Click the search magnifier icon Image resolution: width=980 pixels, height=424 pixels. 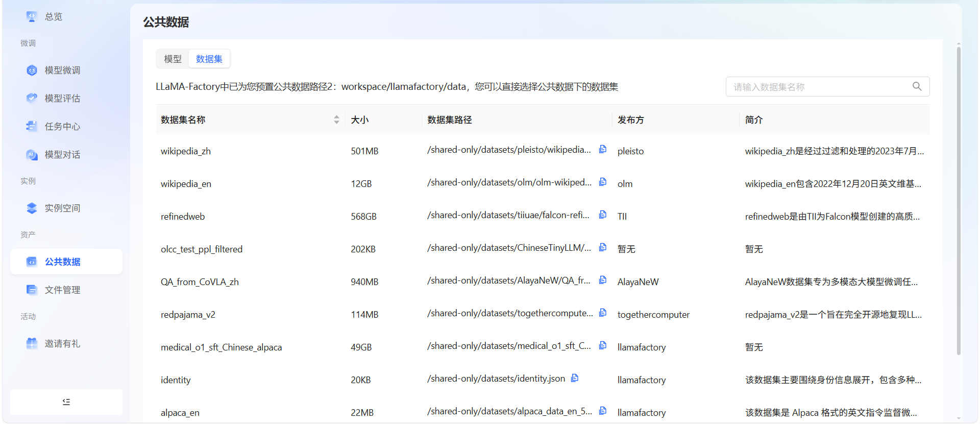click(x=917, y=86)
